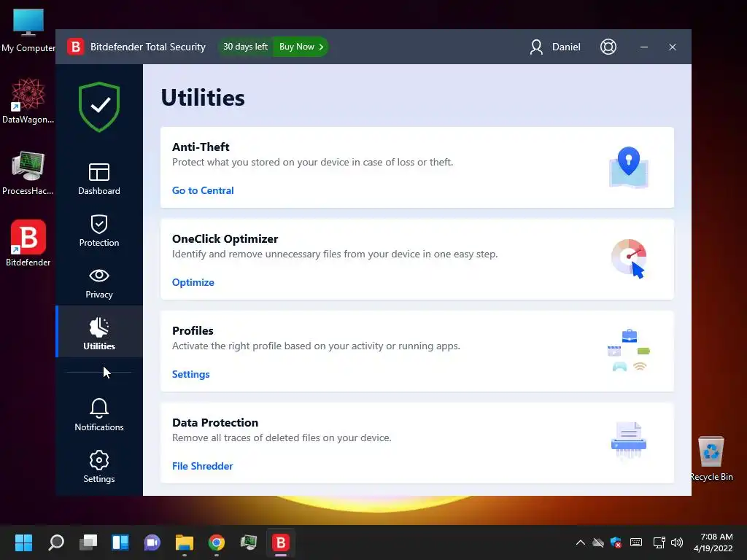Select the ProcessHacker desktop shortcut

tap(28, 174)
